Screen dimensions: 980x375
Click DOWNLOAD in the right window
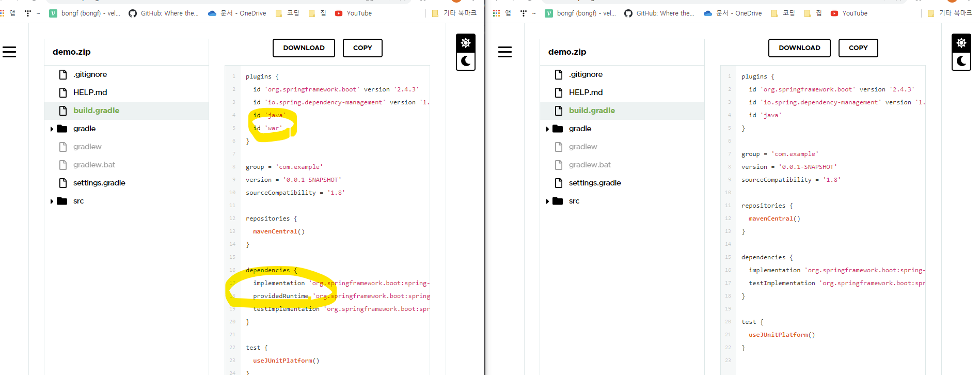tap(799, 48)
